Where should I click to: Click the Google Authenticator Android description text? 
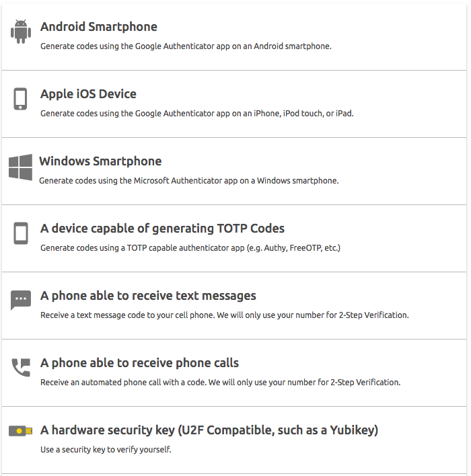(x=186, y=46)
